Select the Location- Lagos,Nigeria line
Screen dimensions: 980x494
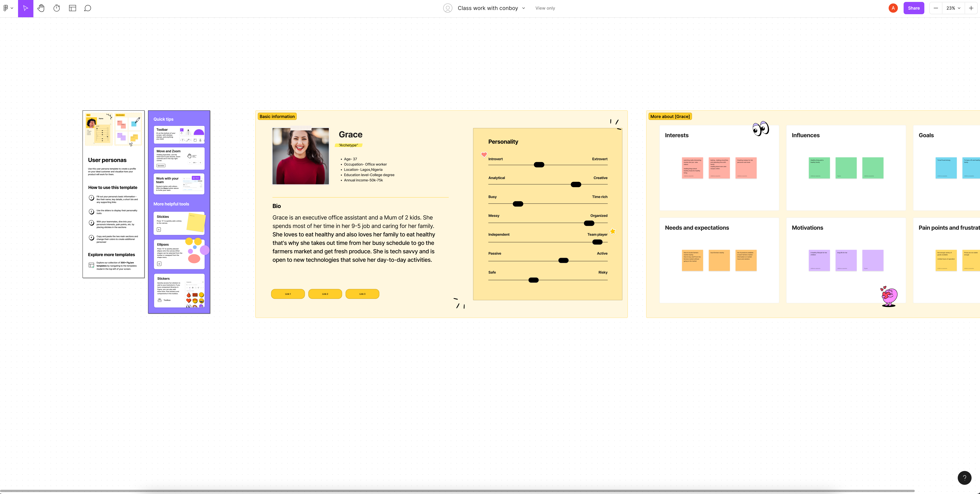coord(363,170)
